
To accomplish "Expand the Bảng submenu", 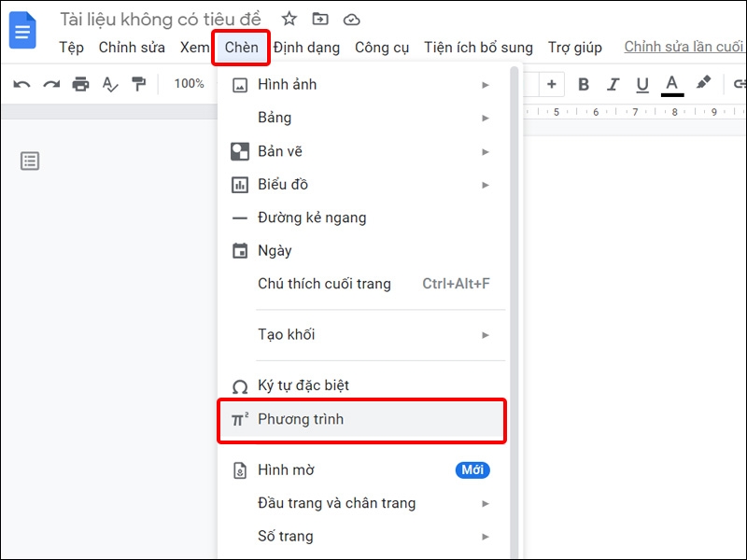I will (361, 118).
